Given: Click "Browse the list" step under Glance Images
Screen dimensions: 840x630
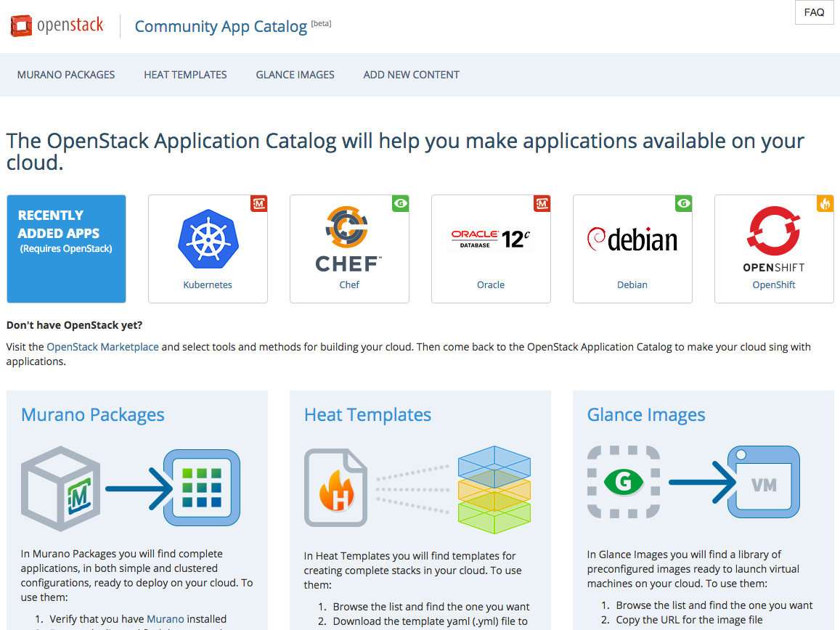Looking at the screenshot, I should [714, 605].
